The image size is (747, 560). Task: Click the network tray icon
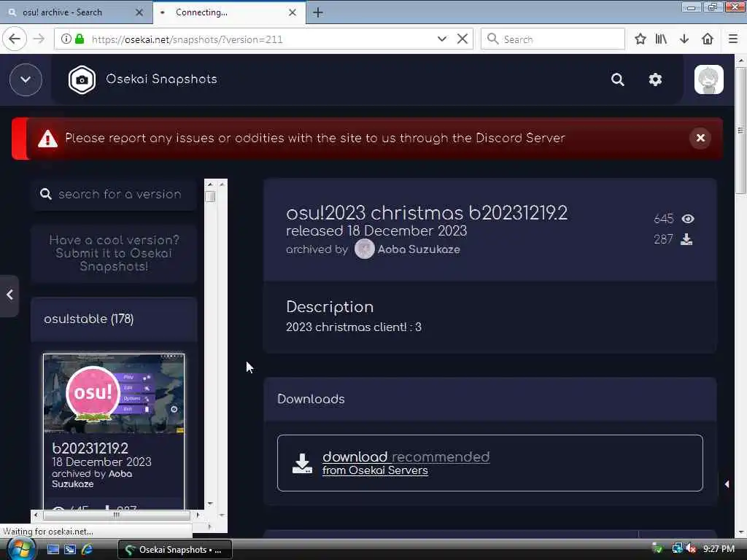point(677,548)
